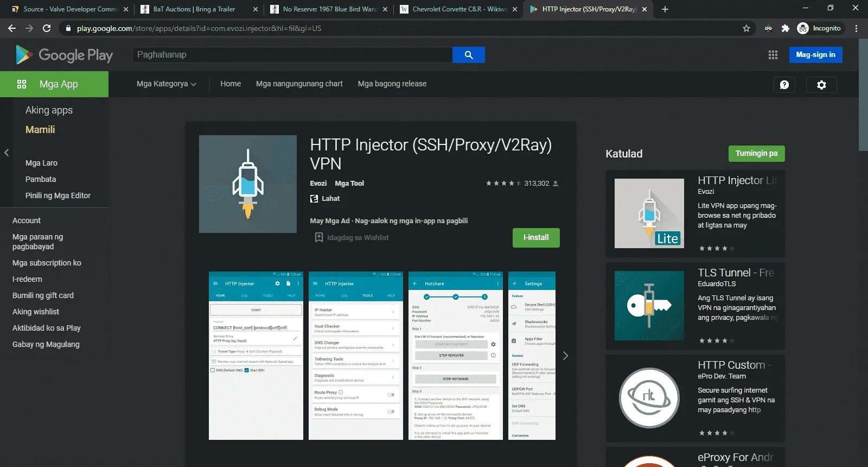The height and width of the screenshot is (467, 868).
Task: Open the Tools screenshot with IP Hunter
Action: point(356,356)
